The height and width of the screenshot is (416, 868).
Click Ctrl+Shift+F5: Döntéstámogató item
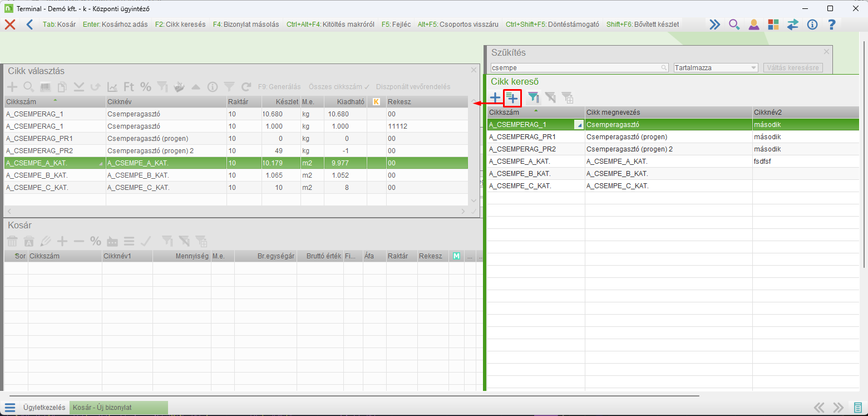553,25
